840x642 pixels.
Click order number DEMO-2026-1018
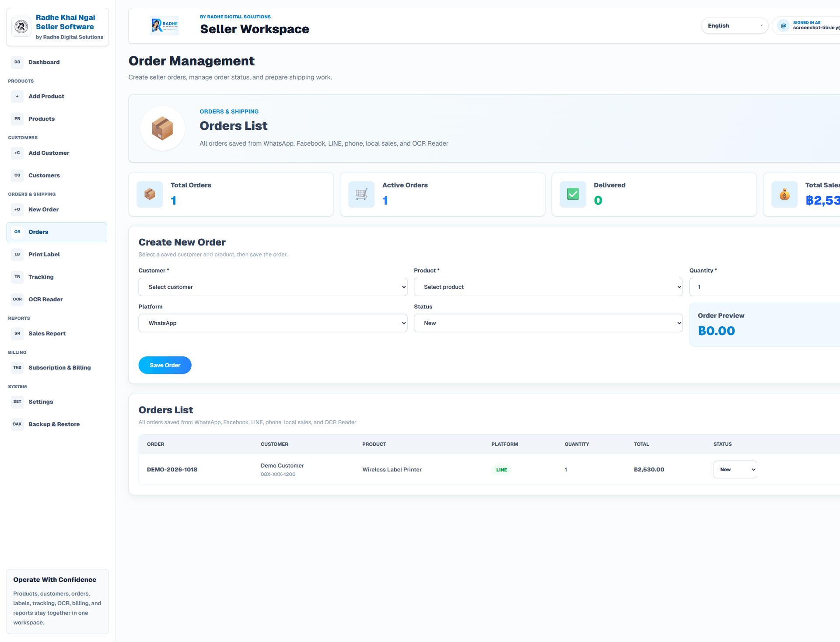point(172,469)
